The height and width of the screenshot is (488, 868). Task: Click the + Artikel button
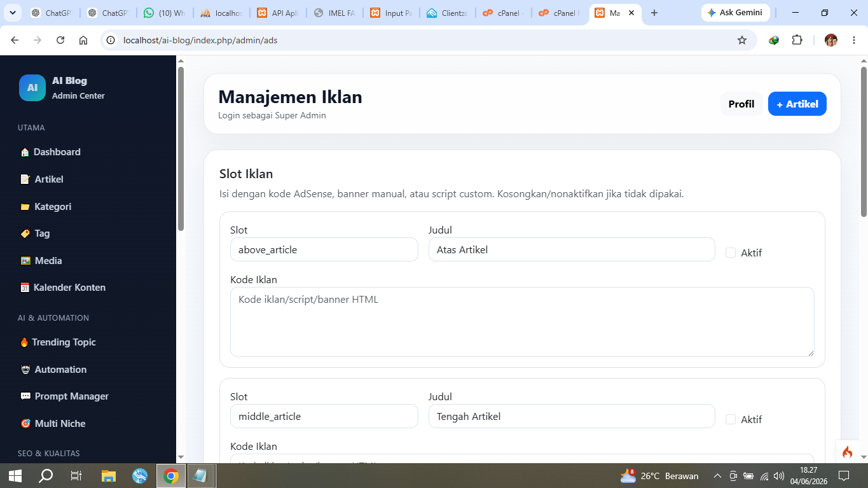coord(797,104)
